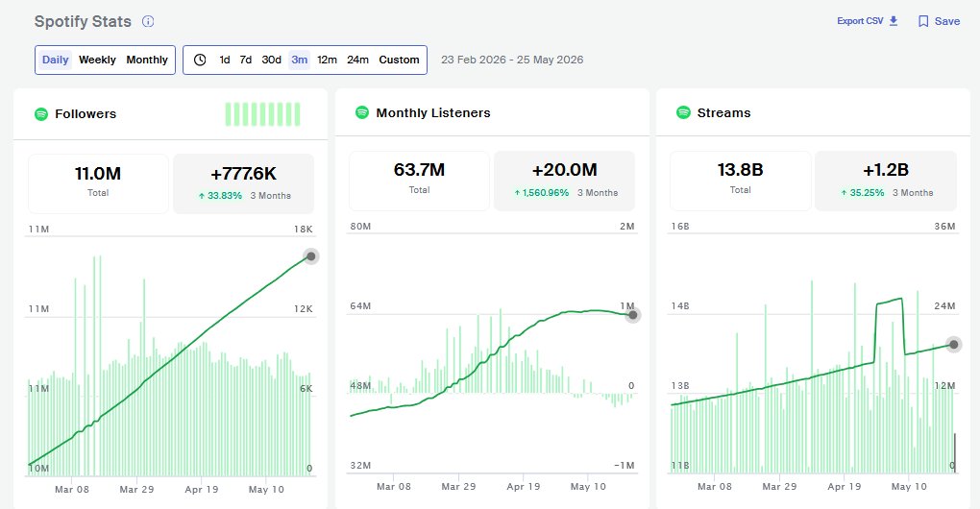980x509 pixels.
Task: Click the +20.0M monthly listeners change card
Action: click(x=564, y=181)
